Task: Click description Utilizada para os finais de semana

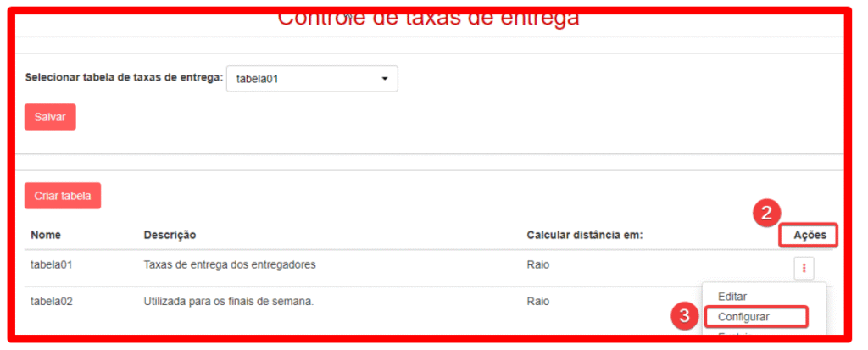Action: pos(229,301)
